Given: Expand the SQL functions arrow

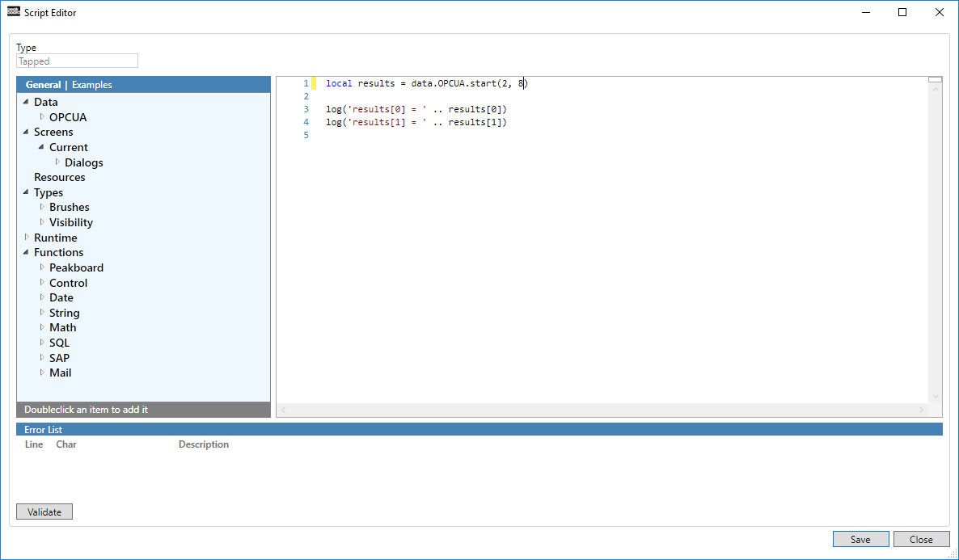Looking at the screenshot, I should [x=43, y=343].
